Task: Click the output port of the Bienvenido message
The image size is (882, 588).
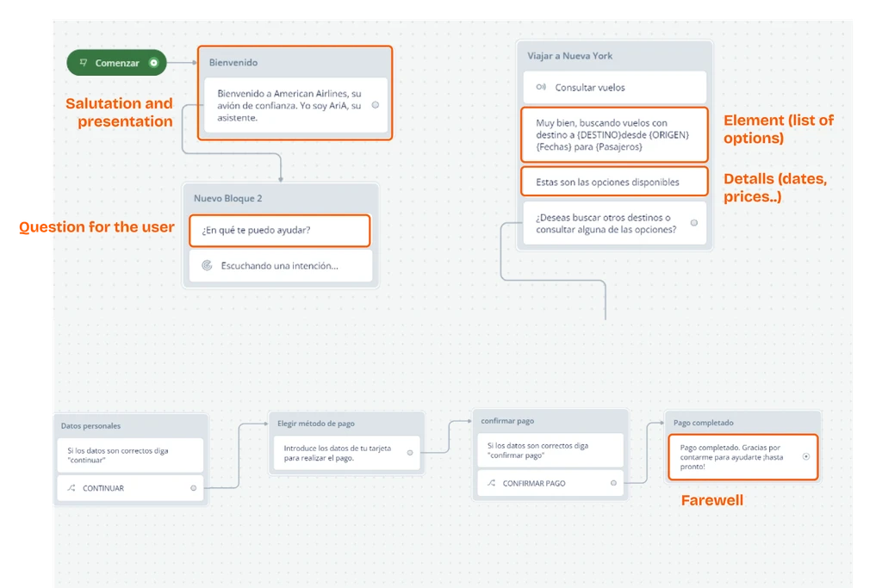Action: click(x=376, y=105)
